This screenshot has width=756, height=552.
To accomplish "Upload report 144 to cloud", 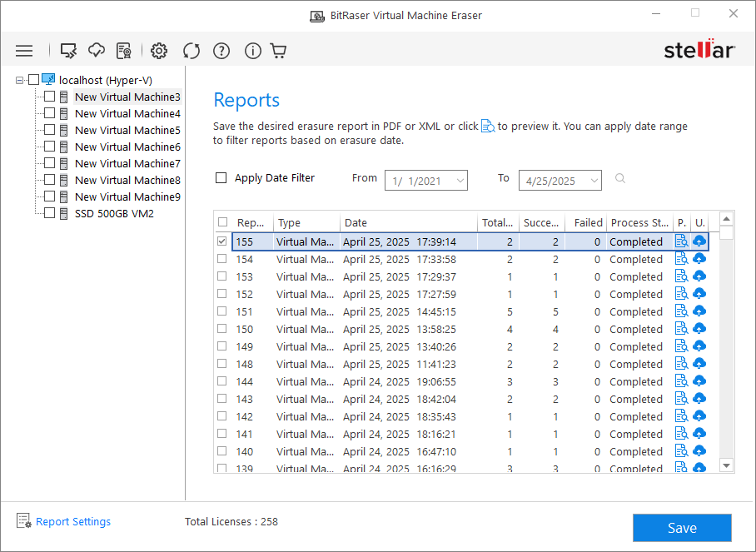I will [x=699, y=380].
